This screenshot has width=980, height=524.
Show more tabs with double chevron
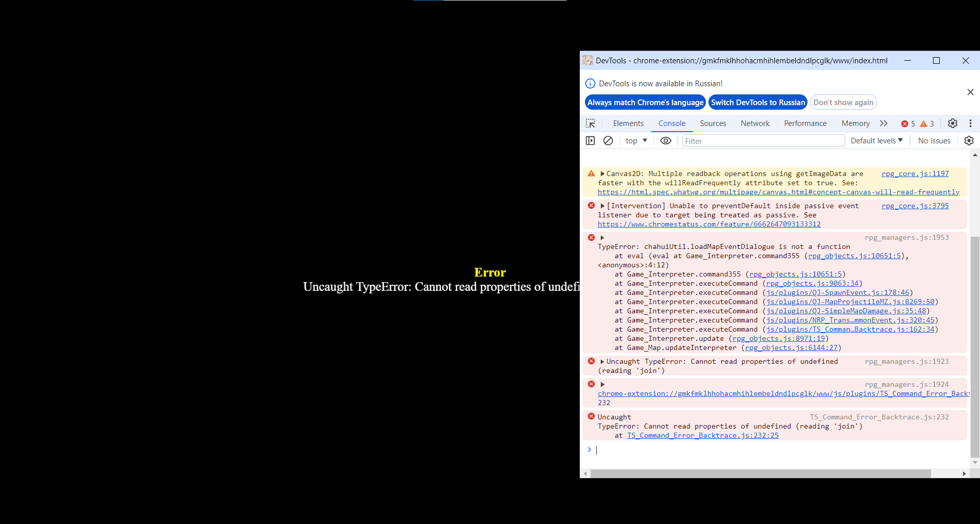(x=884, y=123)
